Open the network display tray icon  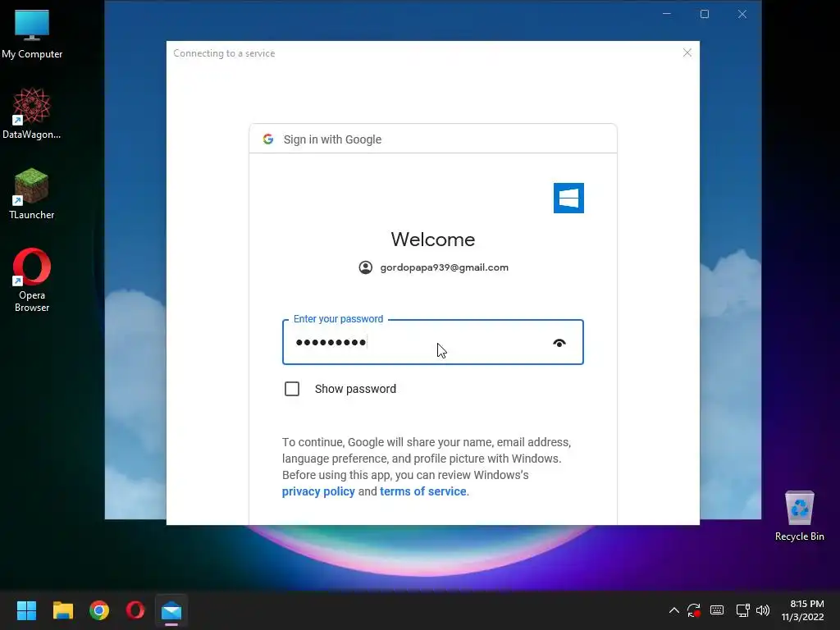coord(742,610)
